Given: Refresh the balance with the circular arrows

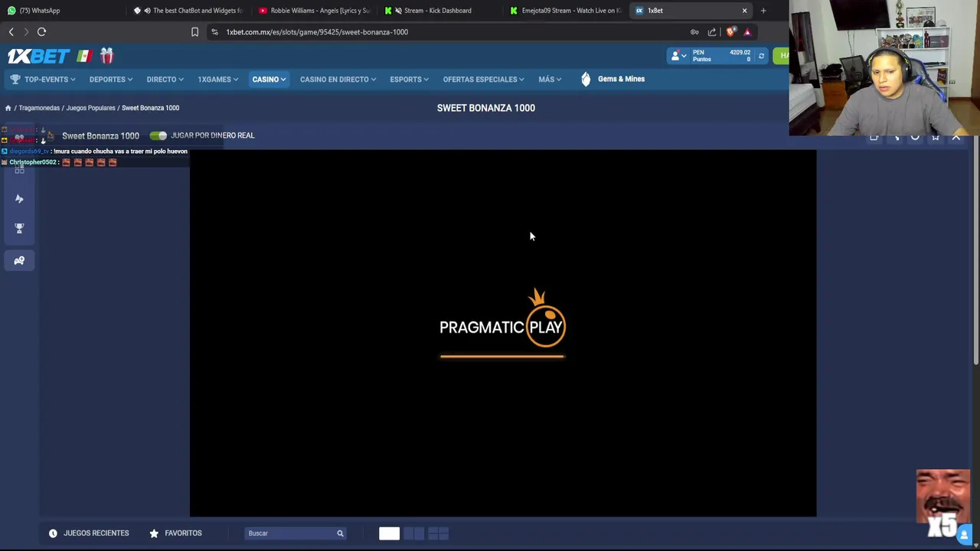Looking at the screenshot, I should (x=761, y=56).
